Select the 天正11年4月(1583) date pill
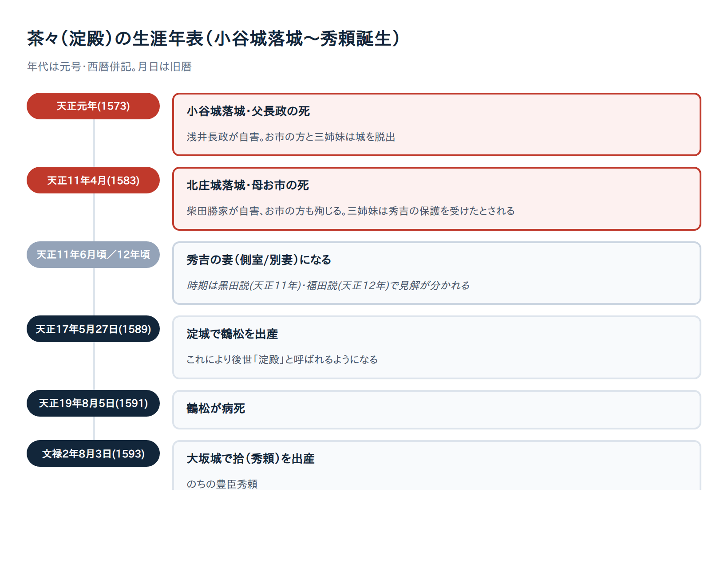Image resolution: width=728 pixels, height=567 pixels. 93,180
